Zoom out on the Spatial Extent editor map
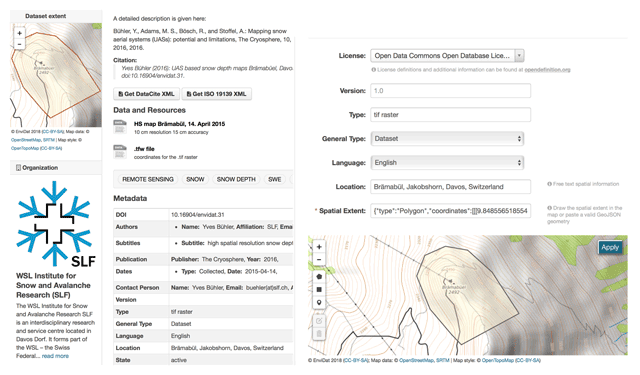 pyautogui.click(x=319, y=260)
